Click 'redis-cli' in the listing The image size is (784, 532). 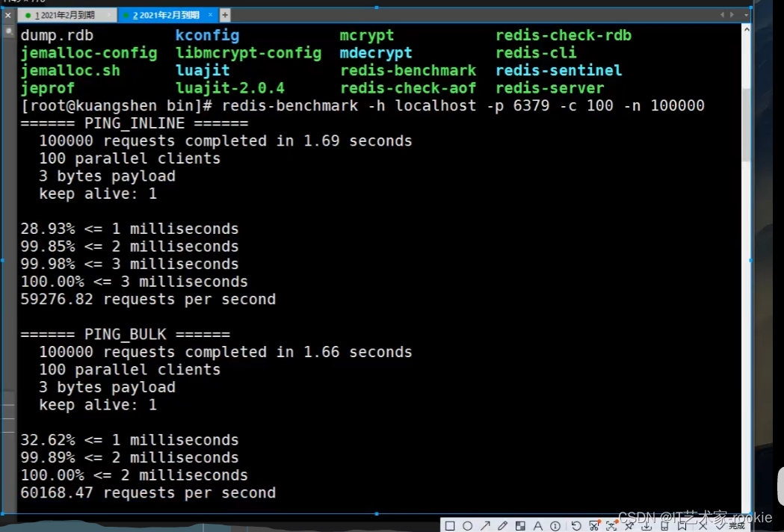536,53
